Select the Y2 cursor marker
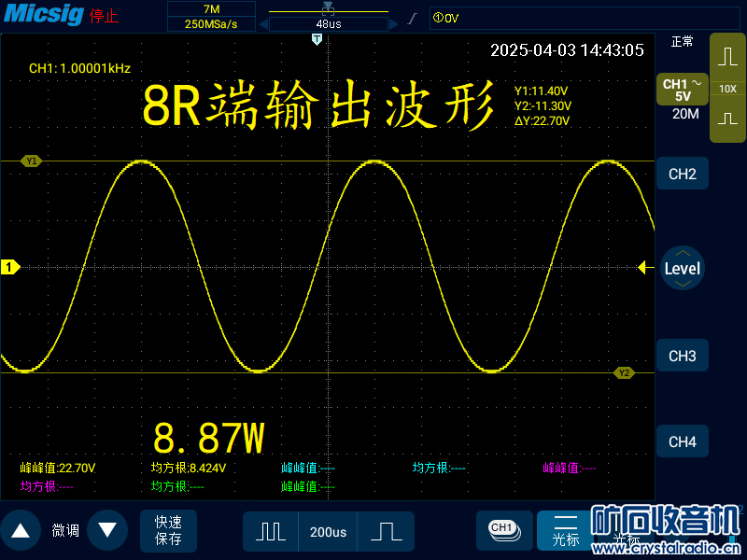This screenshot has height=560, width=747. tap(624, 372)
